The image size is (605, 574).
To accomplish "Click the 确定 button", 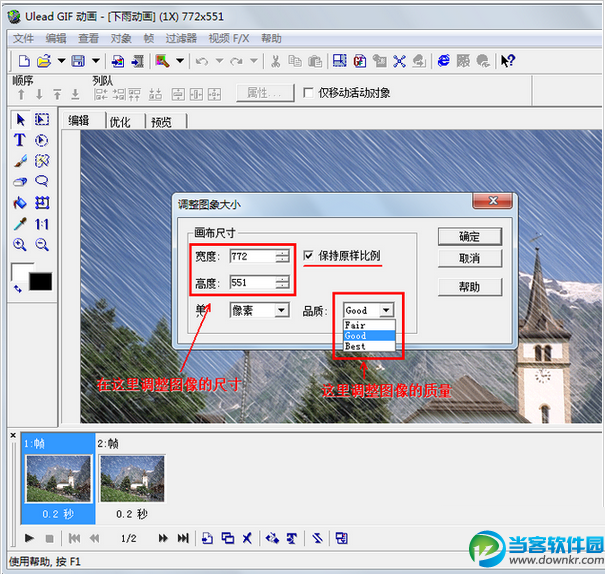I will pyautogui.click(x=470, y=236).
